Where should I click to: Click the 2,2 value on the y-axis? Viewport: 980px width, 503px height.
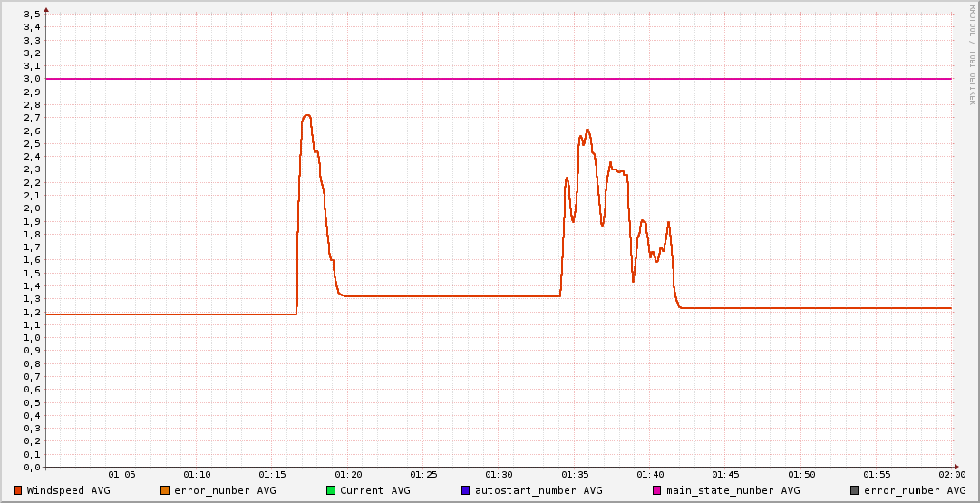34,182
